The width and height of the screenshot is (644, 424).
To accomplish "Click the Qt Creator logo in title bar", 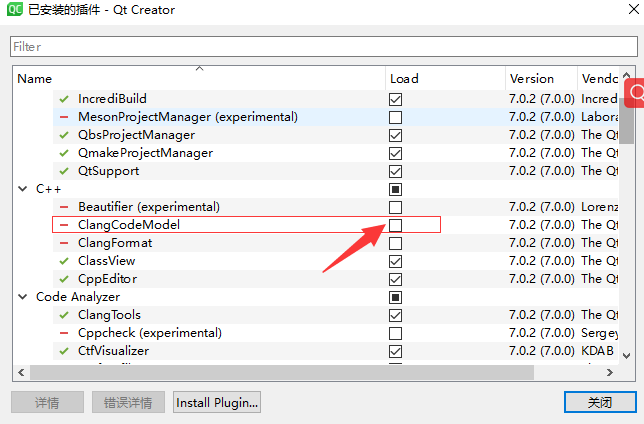I will [x=15, y=9].
